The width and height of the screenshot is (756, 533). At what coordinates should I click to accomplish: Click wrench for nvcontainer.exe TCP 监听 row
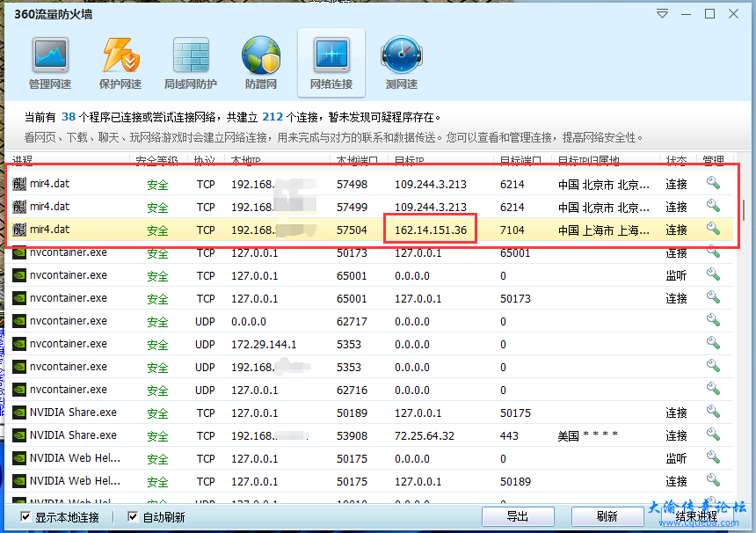(x=713, y=275)
